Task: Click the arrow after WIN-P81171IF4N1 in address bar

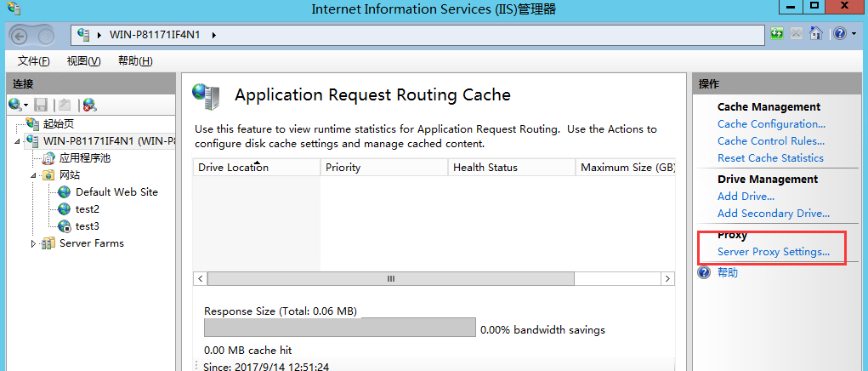Action: pyautogui.click(x=213, y=35)
